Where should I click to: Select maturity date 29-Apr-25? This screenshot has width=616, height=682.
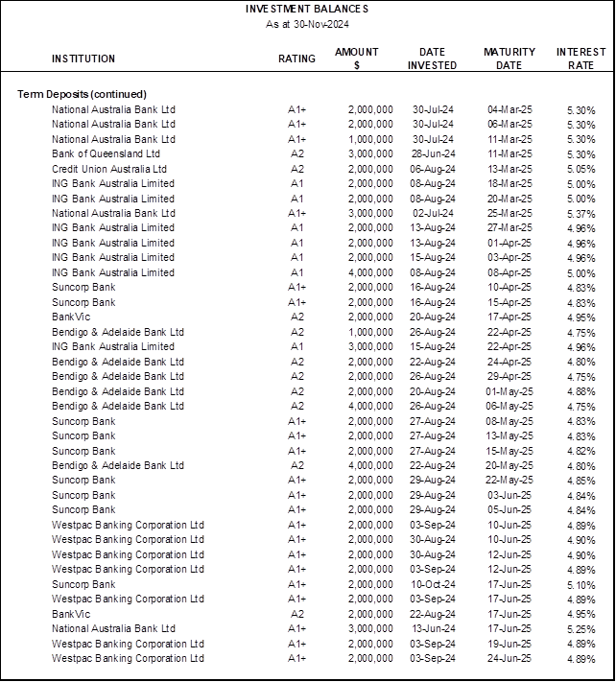click(509, 377)
